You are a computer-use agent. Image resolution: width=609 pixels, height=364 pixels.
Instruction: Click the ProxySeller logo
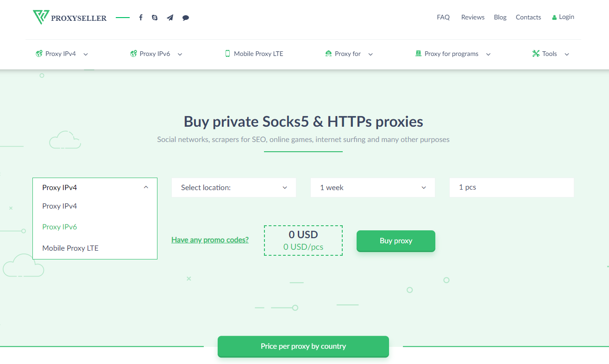(x=70, y=18)
